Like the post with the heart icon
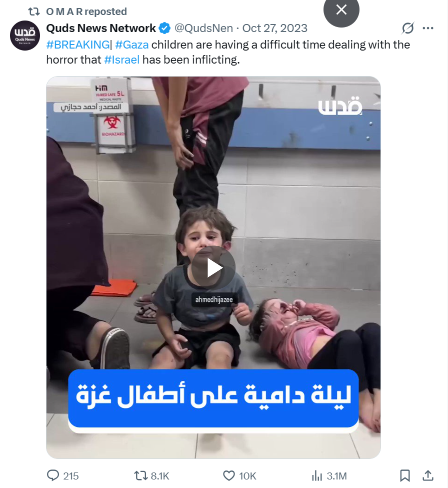448x488 pixels. coord(229,475)
